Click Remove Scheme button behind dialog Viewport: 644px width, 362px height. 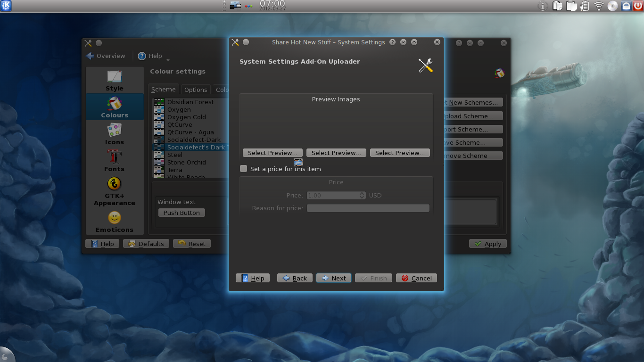click(473, 156)
